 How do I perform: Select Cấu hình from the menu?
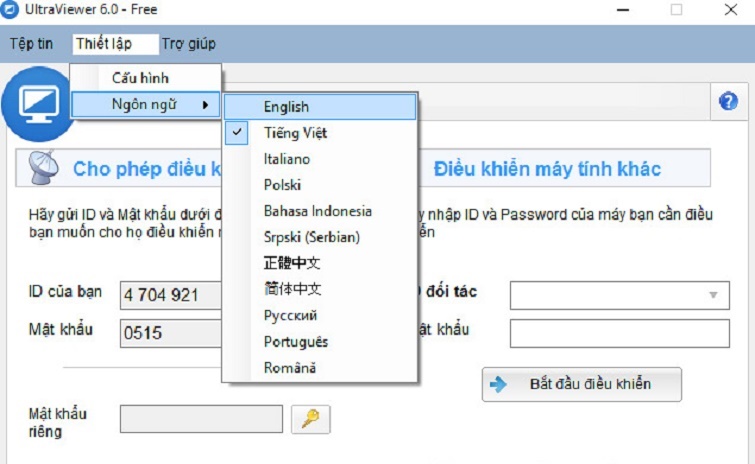pos(140,78)
